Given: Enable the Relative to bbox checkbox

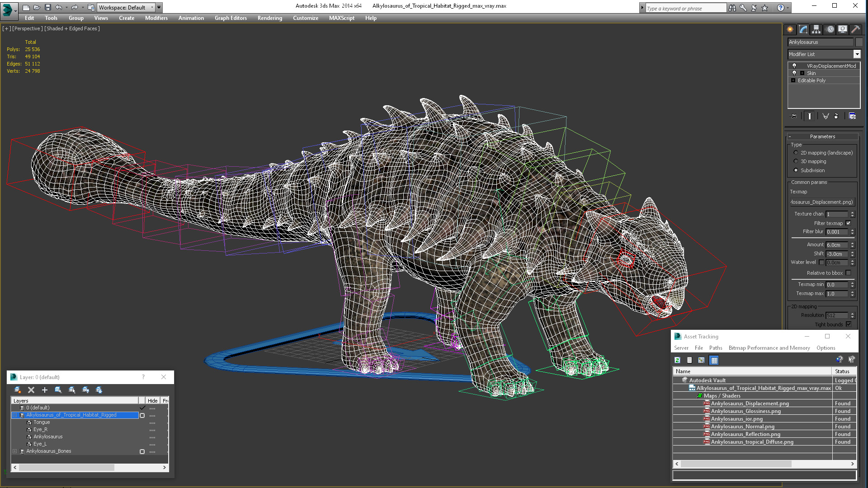Looking at the screenshot, I should [x=848, y=273].
